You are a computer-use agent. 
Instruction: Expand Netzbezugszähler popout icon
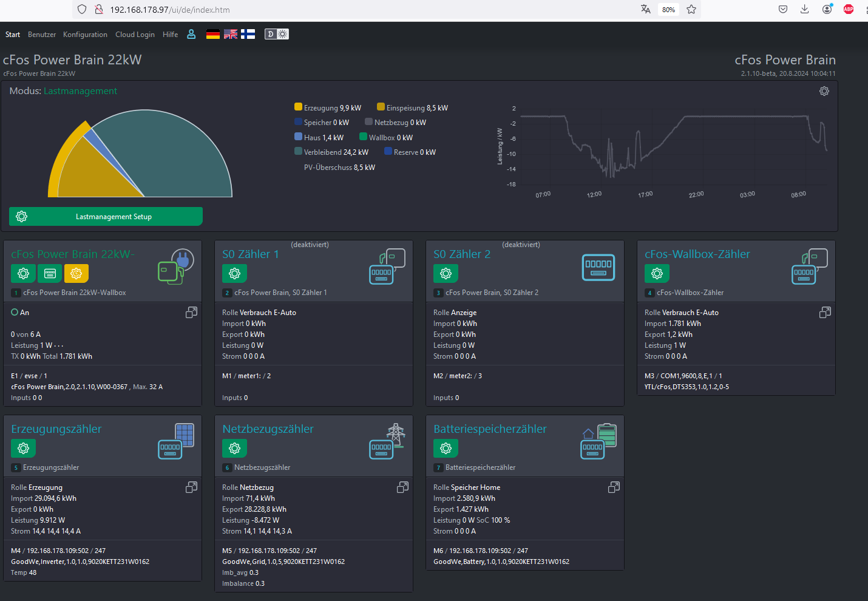[402, 487]
